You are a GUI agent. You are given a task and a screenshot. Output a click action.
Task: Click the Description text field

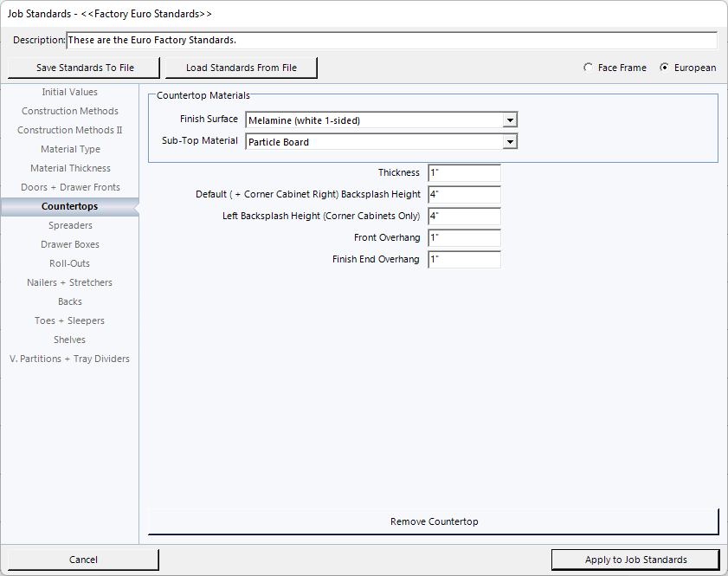coord(390,41)
